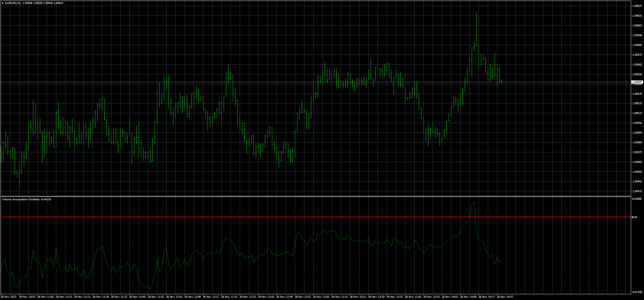The image size is (644, 300).
Task: Select the Volume Accumulation Oscillator -0.04230 indicator label
Action: pos(26,199)
